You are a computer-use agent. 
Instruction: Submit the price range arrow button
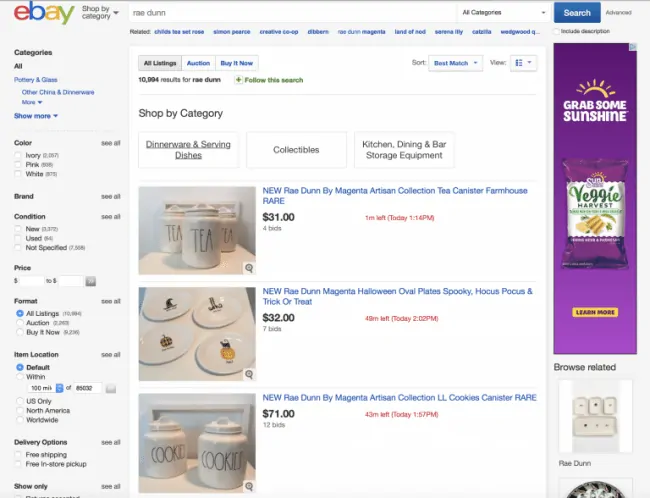pos(90,281)
